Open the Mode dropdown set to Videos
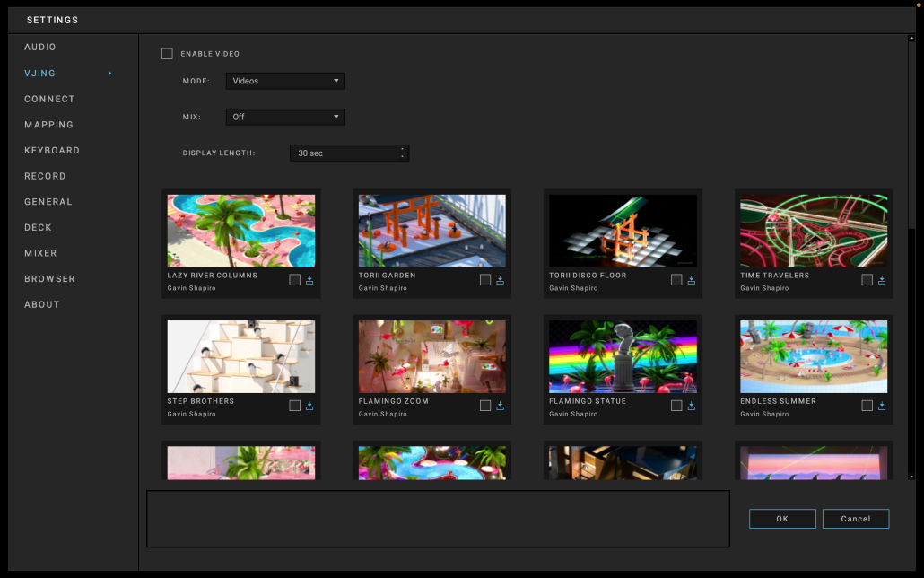Image resolution: width=924 pixels, height=578 pixels. [285, 81]
